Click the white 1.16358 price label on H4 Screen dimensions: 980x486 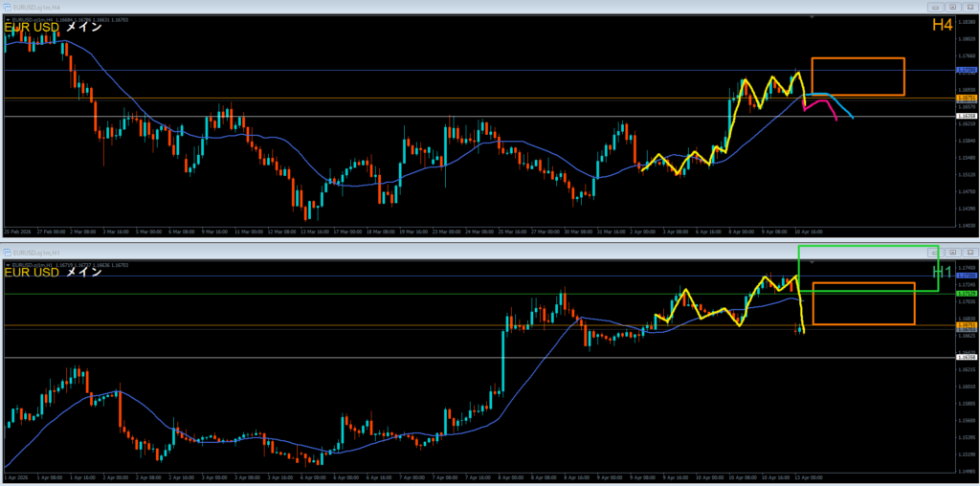(x=966, y=117)
